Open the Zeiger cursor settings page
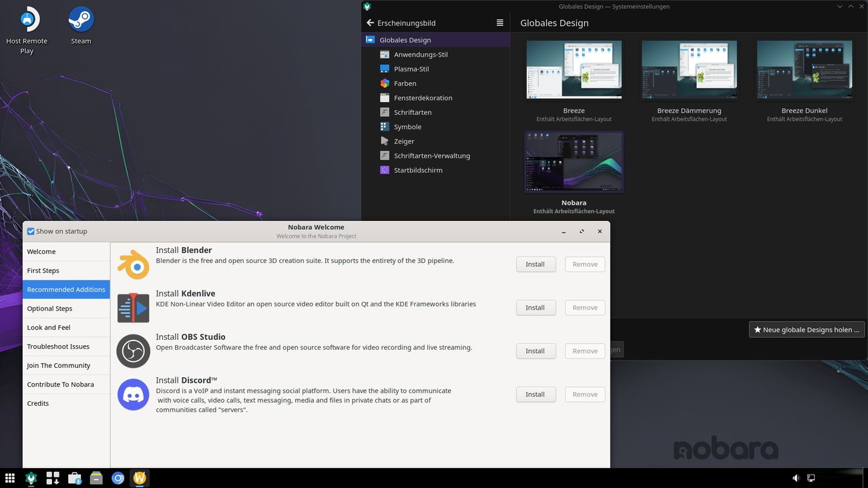Screen dimensions: 868x488 [436, 142]
